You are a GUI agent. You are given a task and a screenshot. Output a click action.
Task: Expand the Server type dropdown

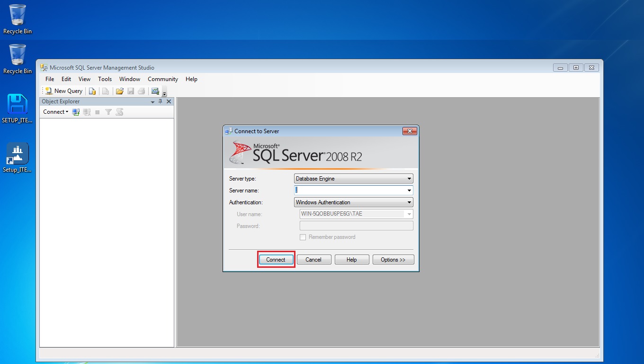pyautogui.click(x=354, y=179)
